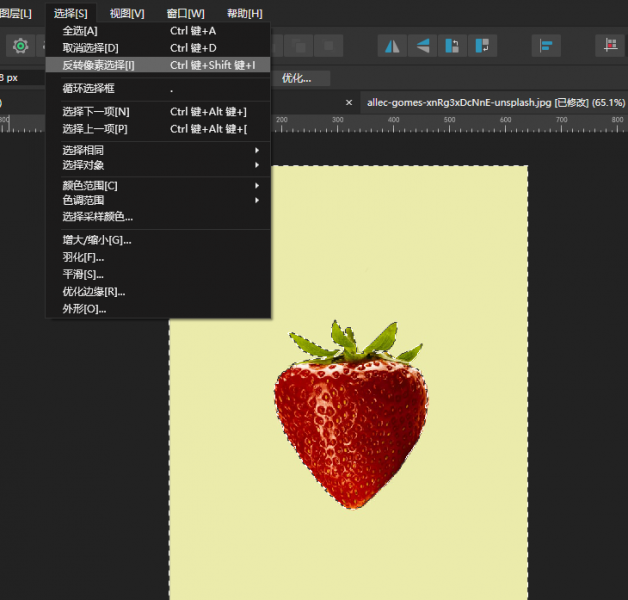
Task: Expand the 颜色范围[C] submenu
Action: pos(158,185)
